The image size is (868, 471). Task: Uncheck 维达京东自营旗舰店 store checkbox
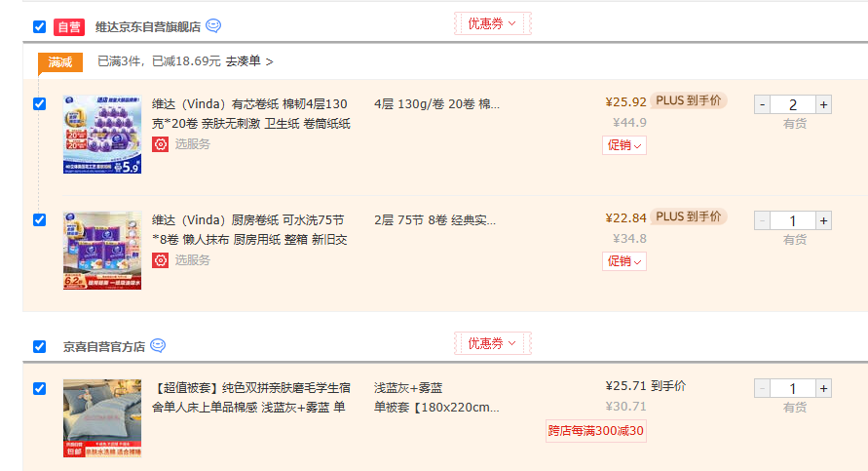39,26
